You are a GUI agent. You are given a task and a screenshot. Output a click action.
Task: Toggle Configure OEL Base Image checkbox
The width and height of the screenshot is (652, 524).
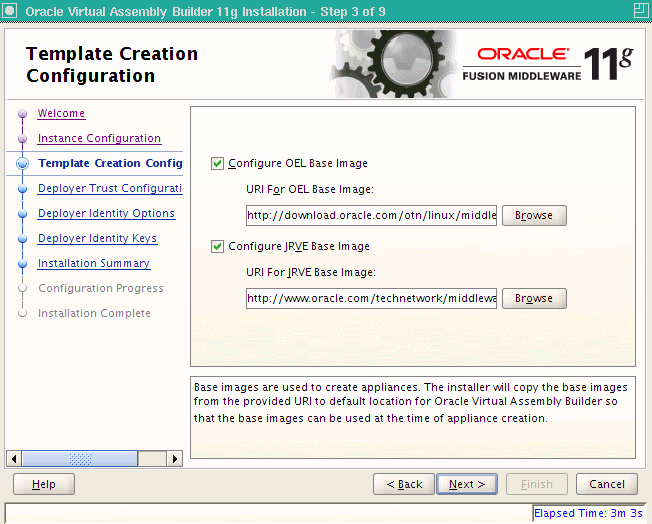[x=217, y=163]
